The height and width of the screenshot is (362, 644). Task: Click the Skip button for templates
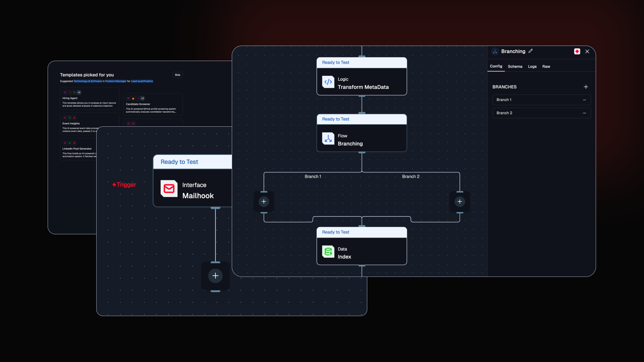[177, 75]
